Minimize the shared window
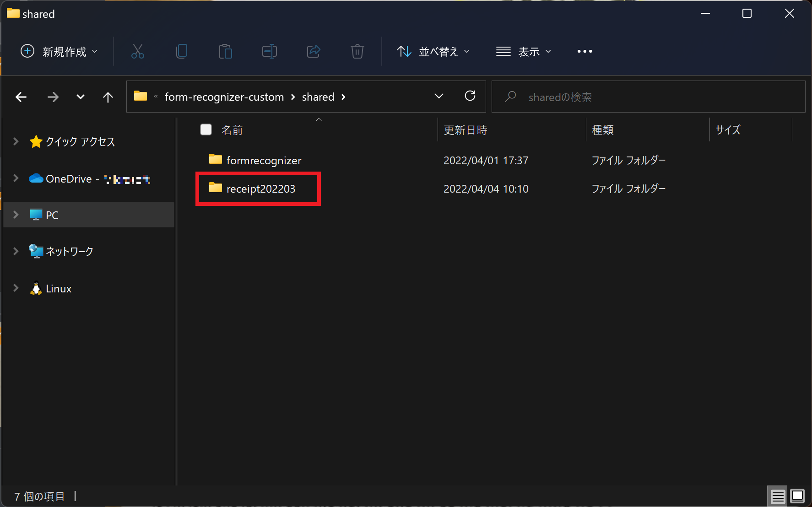Screen dimensions: 812x507 point(705,13)
